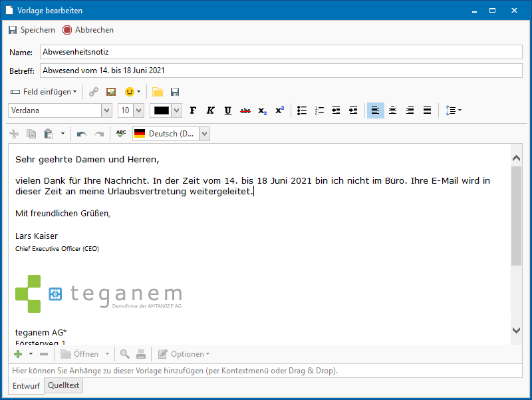Toggle underline formatting
Viewport: 532px width, 400px height.
click(x=227, y=110)
